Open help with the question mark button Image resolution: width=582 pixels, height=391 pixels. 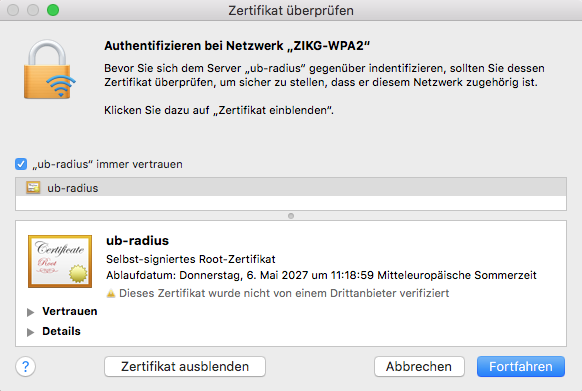pos(26,366)
